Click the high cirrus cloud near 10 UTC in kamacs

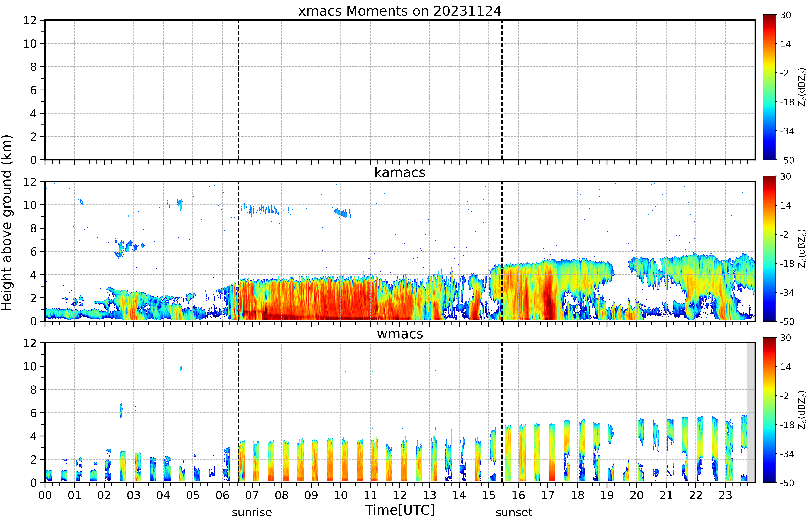(x=342, y=213)
